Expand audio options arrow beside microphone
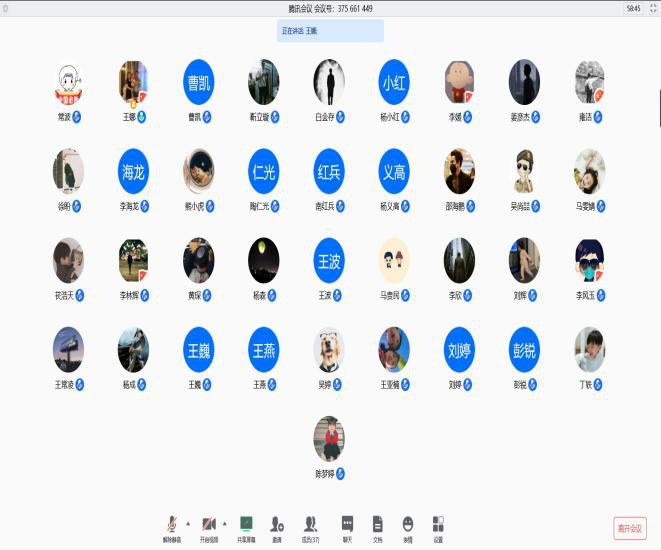Screen dimensions: 661x550 (188, 522)
